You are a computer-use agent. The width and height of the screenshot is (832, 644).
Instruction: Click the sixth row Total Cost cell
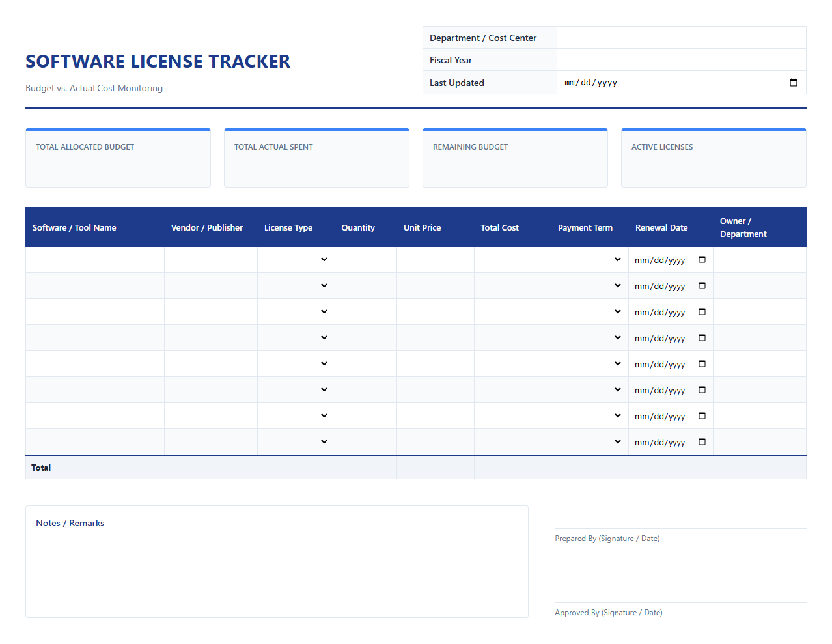click(512, 390)
